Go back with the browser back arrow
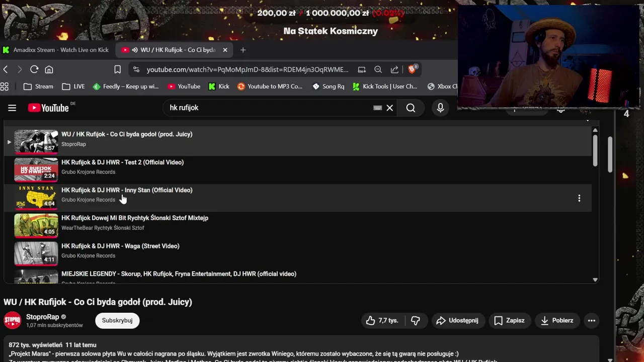This screenshot has width=644, height=362. click(6, 69)
